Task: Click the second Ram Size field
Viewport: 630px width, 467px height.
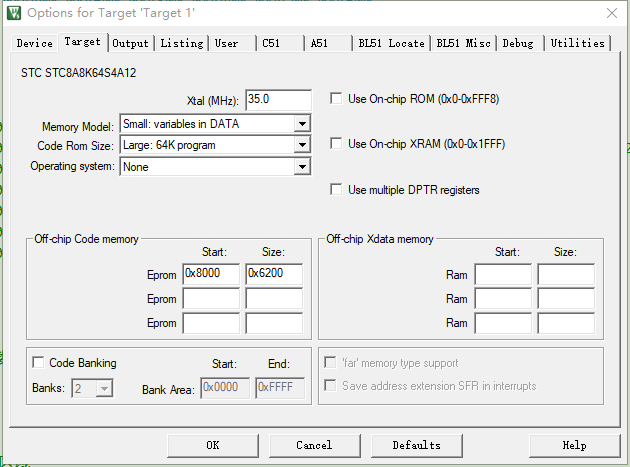Action: click(566, 299)
